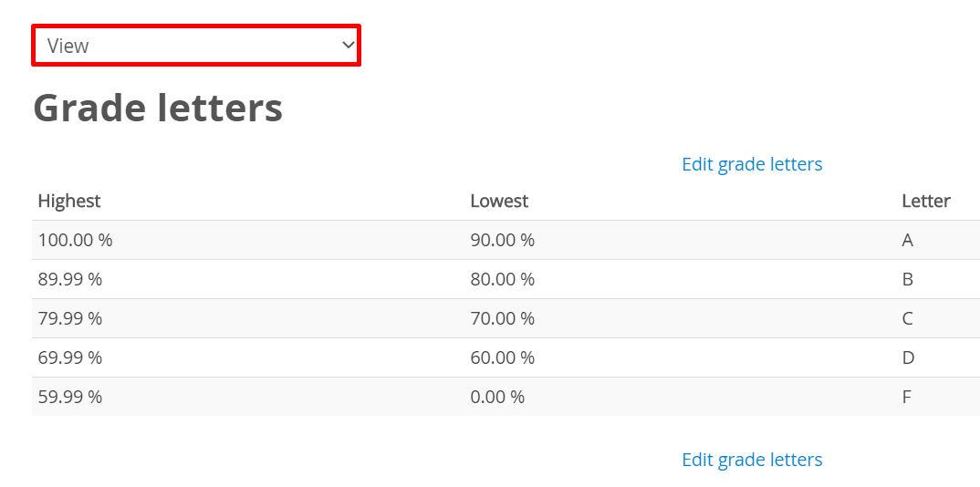Screen dimensions: 980x487
Task: Select the letter B grade cell
Action: click(x=907, y=279)
